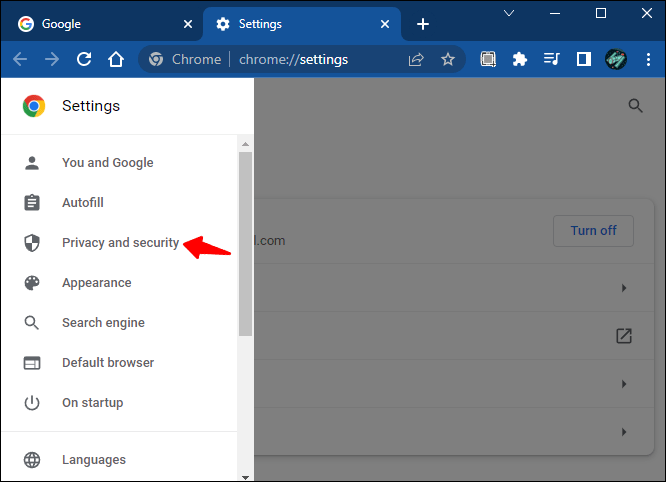Click the sidebar scrollbar down arrow
666x482 pixels.
(245, 477)
